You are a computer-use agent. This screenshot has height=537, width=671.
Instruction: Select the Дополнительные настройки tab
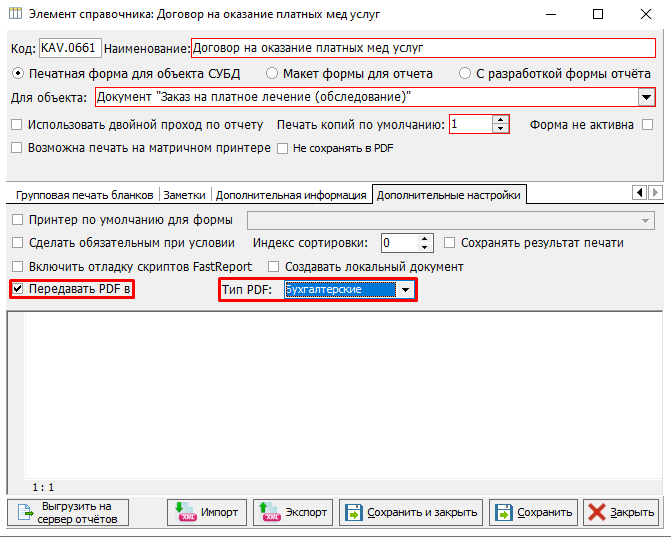tap(448, 195)
